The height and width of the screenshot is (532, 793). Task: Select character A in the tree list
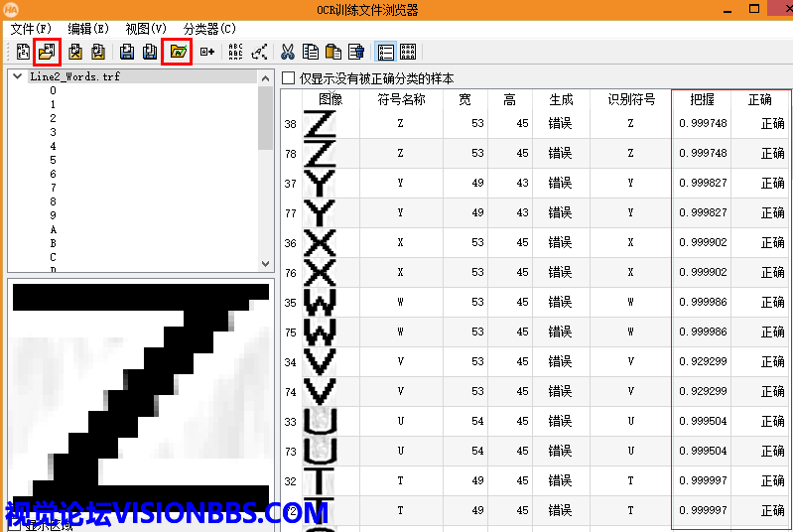point(53,229)
